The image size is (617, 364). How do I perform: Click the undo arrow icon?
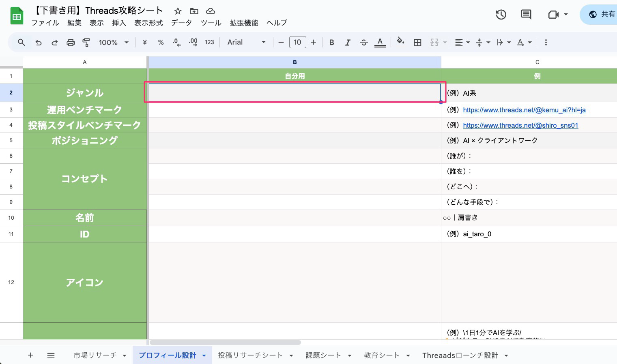pyautogui.click(x=39, y=43)
